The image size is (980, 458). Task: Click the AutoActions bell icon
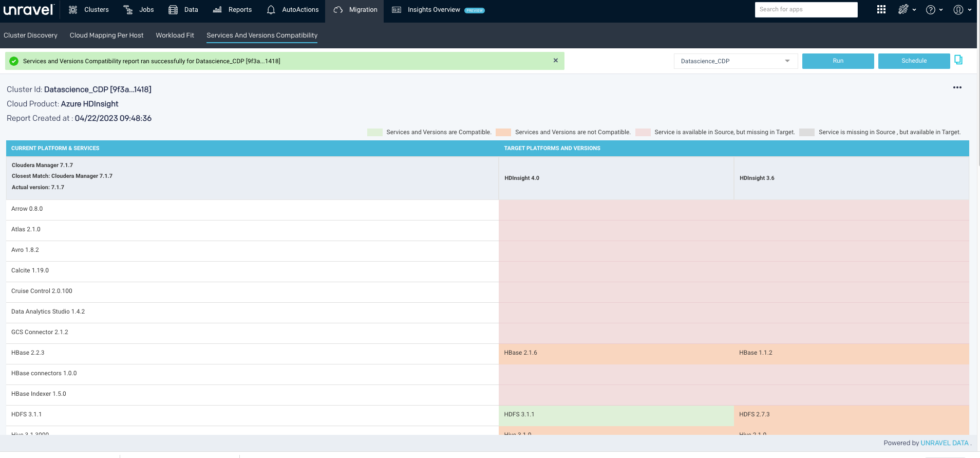coord(271,10)
